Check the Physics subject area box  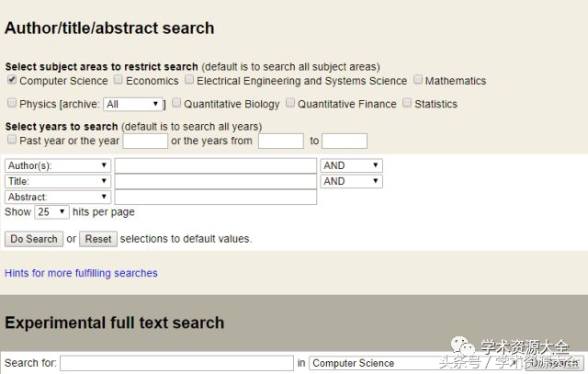point(11,103)
